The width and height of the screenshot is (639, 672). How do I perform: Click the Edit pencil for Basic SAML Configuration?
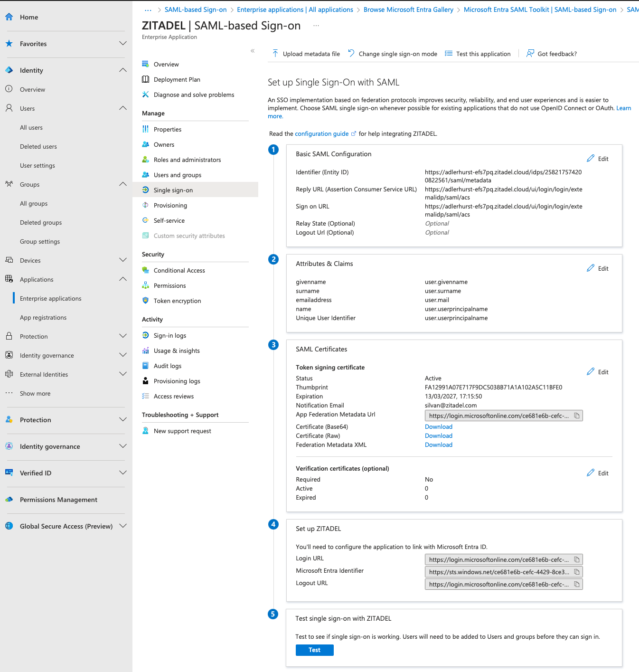(x=591, y=158)
